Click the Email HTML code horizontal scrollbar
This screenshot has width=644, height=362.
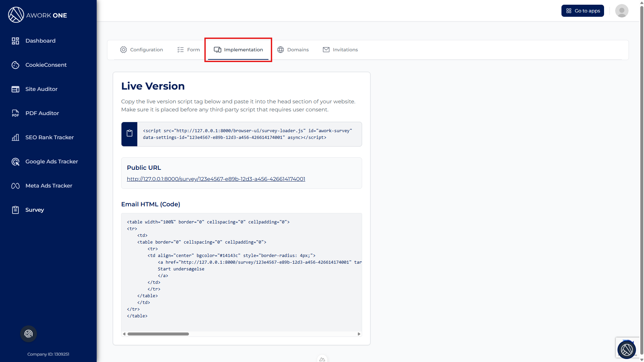point(158,334)
